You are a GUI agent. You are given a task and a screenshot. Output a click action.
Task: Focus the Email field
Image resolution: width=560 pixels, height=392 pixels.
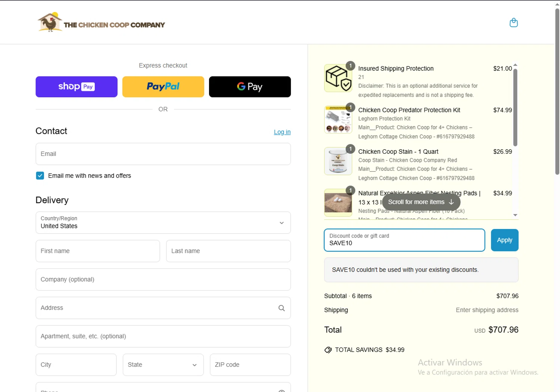[x=163, y=154]
